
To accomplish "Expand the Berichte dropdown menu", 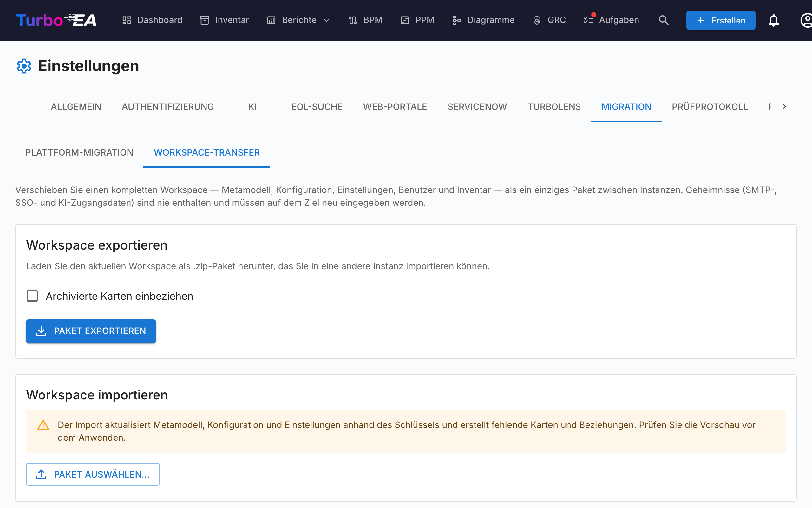I will 298,20.
